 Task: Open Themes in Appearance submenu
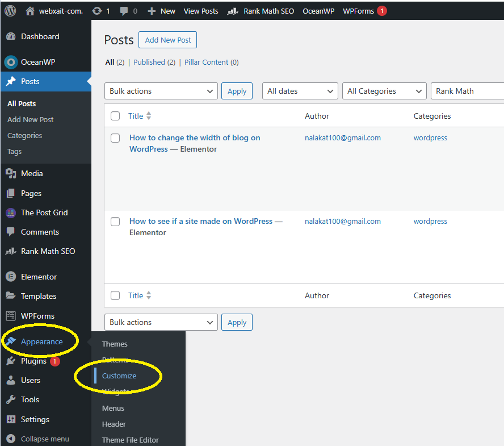tap(115, 344)
